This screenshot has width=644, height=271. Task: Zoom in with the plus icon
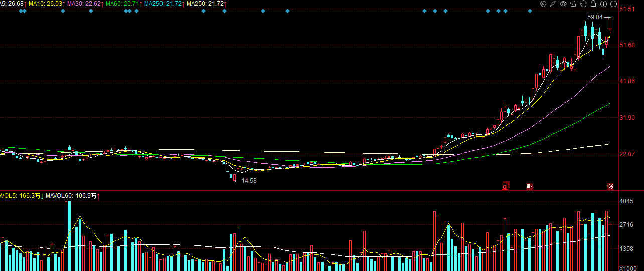603,4
